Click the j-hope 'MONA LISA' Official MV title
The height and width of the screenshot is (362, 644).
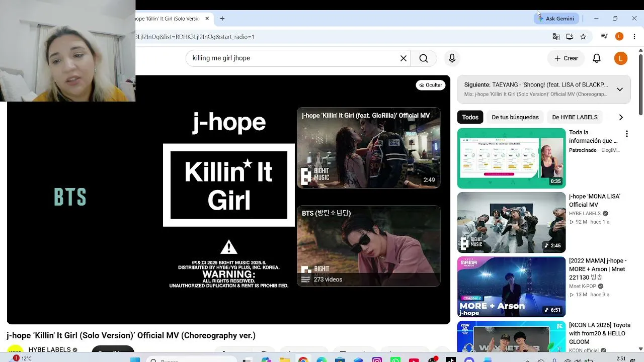(595, 201)
